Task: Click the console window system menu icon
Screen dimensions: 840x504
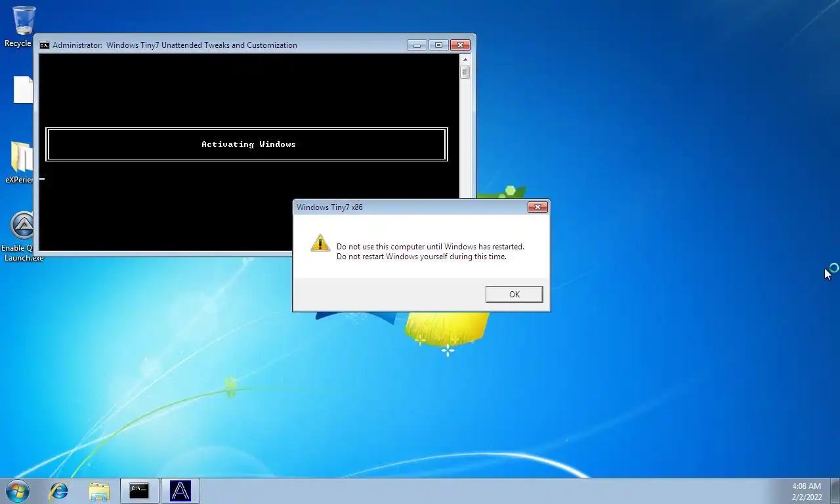Action: coord(45,45)
